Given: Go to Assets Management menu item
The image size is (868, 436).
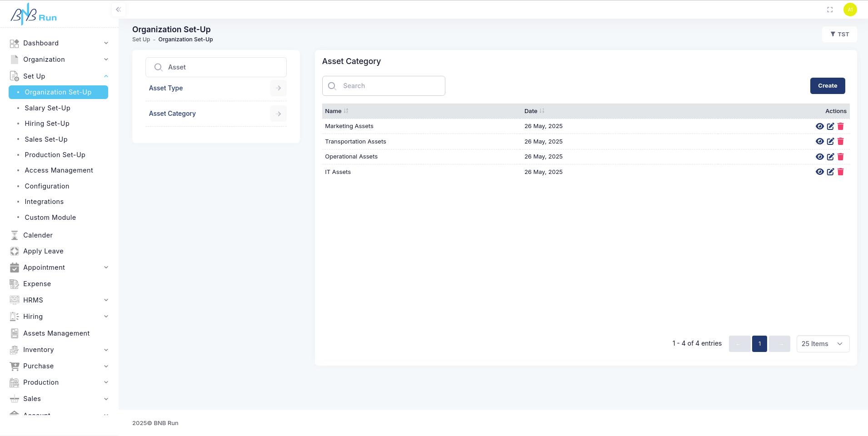Looking at the screenshot, I should [56, 333].
